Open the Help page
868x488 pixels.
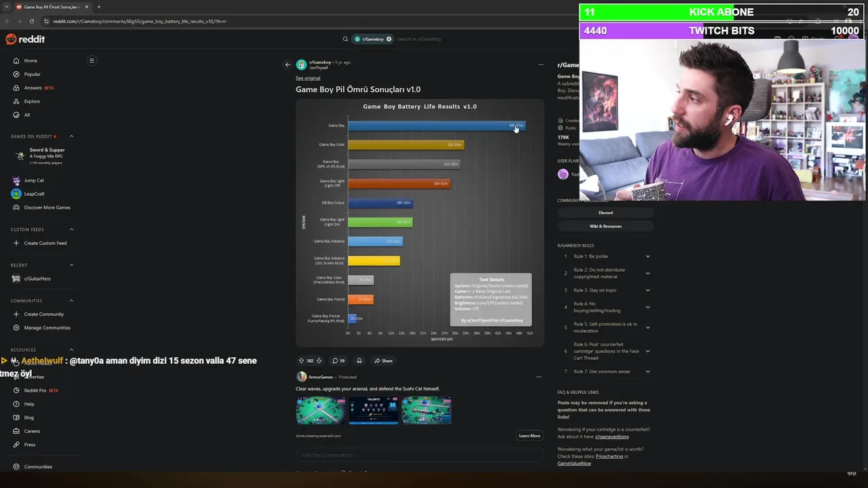pyautogui.click(x=29, y=404)
